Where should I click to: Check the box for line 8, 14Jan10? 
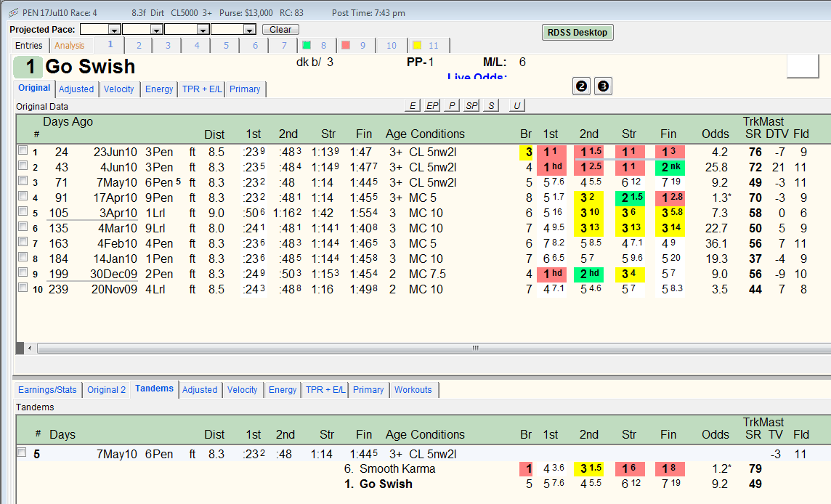[23, 257]
